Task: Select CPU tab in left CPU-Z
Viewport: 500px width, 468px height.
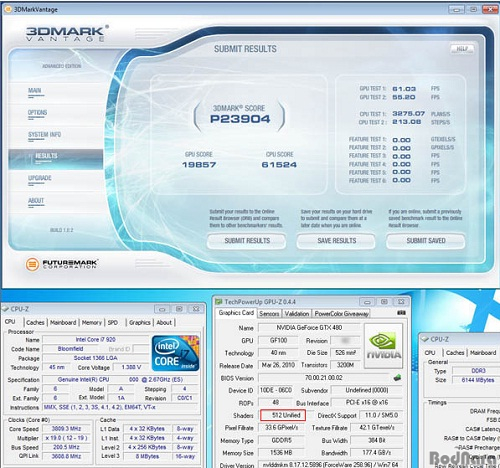Action: point(10,322)
